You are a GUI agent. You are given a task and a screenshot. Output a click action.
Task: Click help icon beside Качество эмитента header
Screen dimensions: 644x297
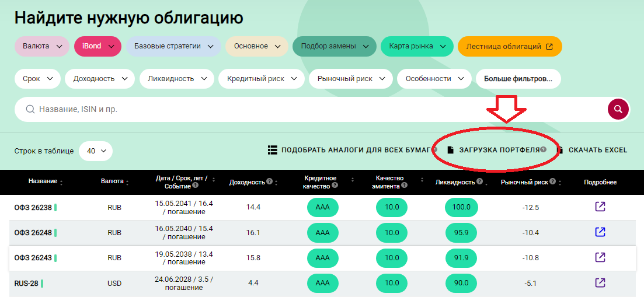pos(404,186)
